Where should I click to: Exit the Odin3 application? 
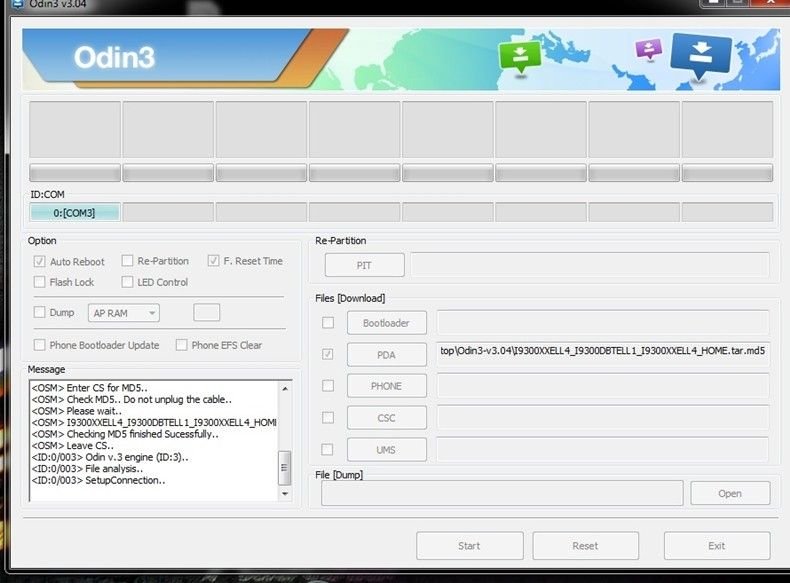pyautogui.click(x=717, y=546)
